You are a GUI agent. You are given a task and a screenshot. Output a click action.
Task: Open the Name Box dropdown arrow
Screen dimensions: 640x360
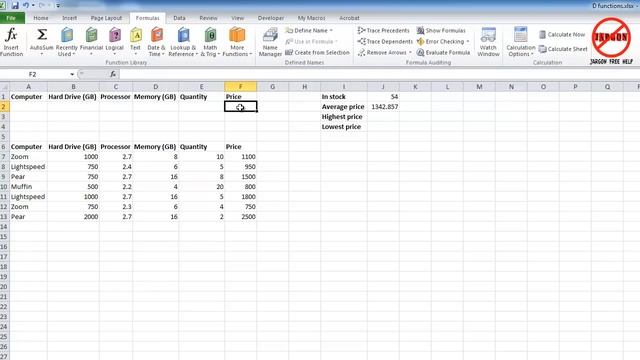coord(72,74)
